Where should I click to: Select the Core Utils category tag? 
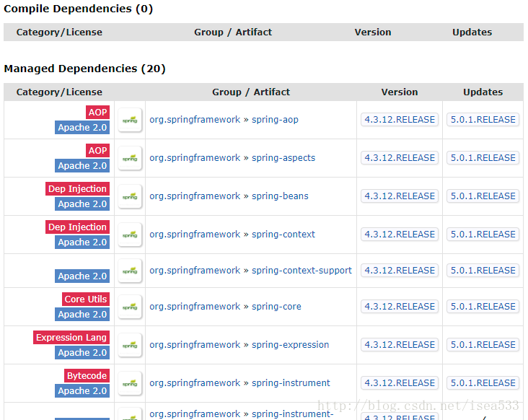click(86, 299)
